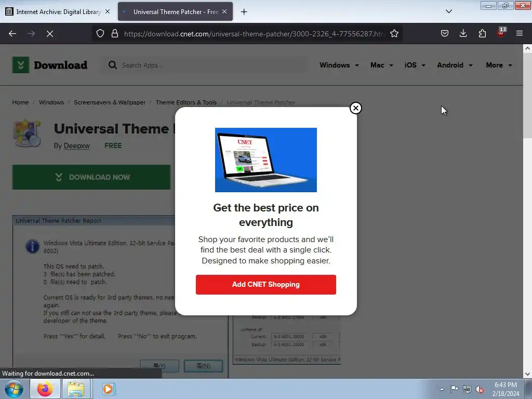Open the Windows breadcrumb link

tap(51, 102)
